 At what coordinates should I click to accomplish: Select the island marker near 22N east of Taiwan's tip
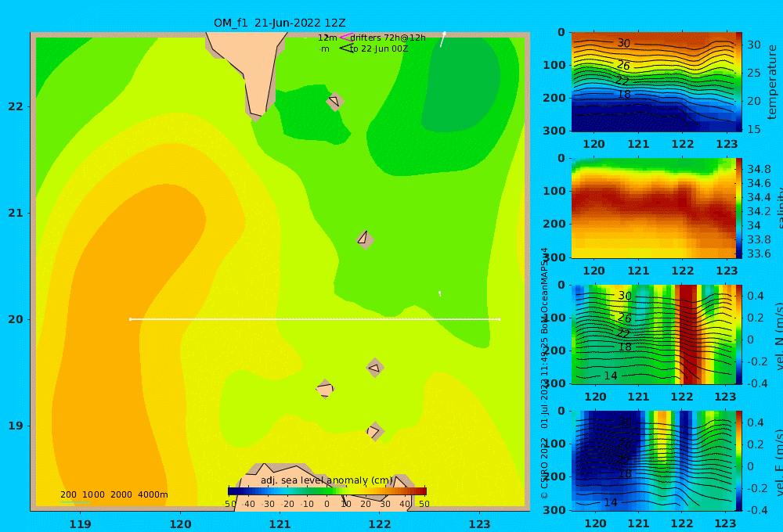(x=334, y=102)
